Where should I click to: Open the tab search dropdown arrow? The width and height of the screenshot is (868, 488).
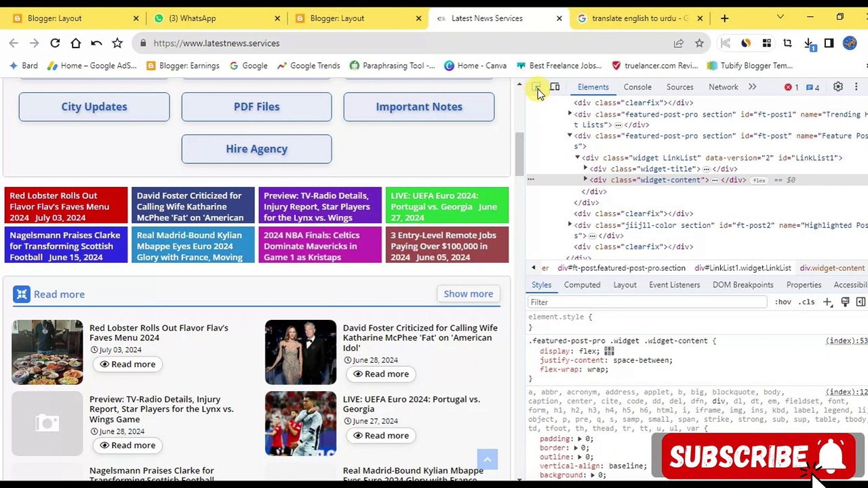pyautogui.click(x=780, y=18)
